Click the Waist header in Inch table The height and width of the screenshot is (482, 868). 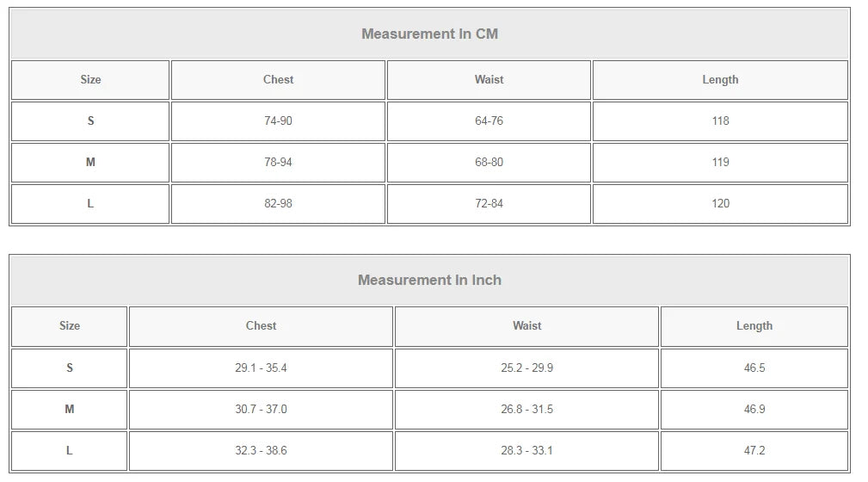(526, 326)
